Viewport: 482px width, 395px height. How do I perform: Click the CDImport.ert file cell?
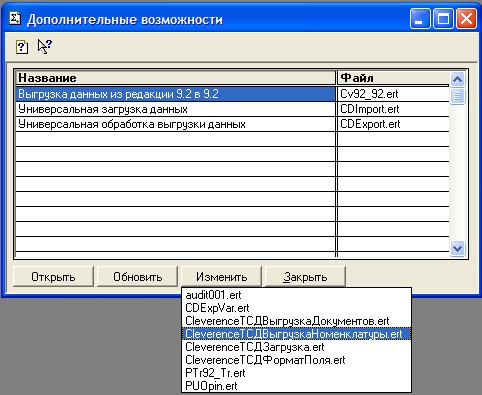pos(393,109)
